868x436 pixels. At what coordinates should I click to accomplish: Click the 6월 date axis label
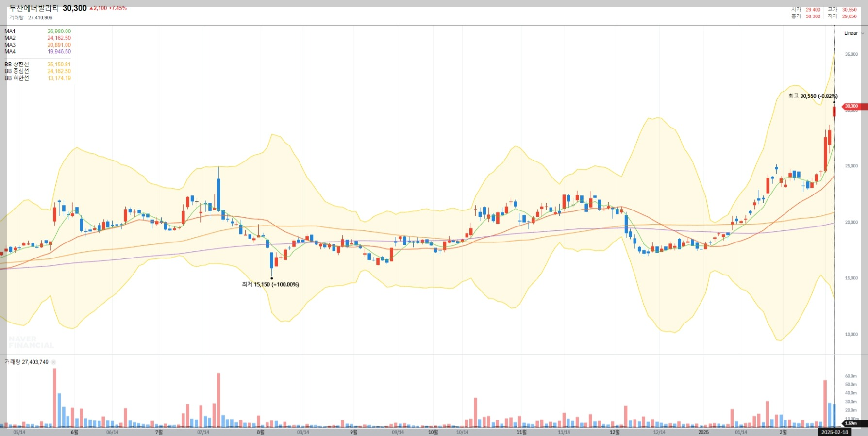(74, 432)
